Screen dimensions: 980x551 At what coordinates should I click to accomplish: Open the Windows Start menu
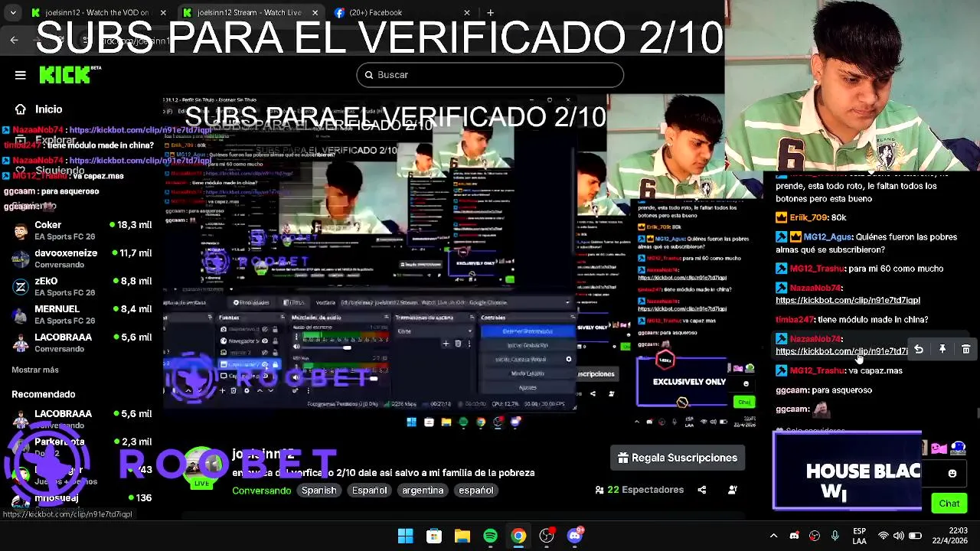(x=406, y=536)
